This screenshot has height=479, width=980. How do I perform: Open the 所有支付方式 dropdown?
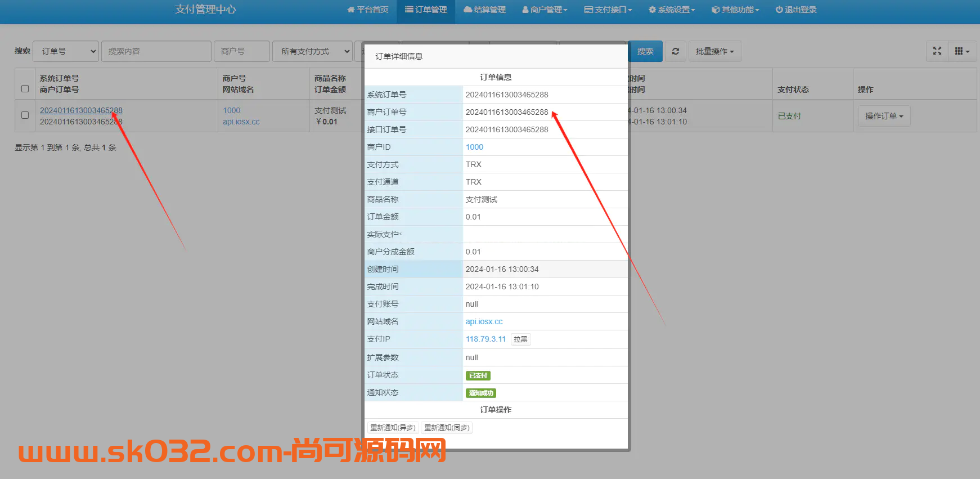pos(312,51)
